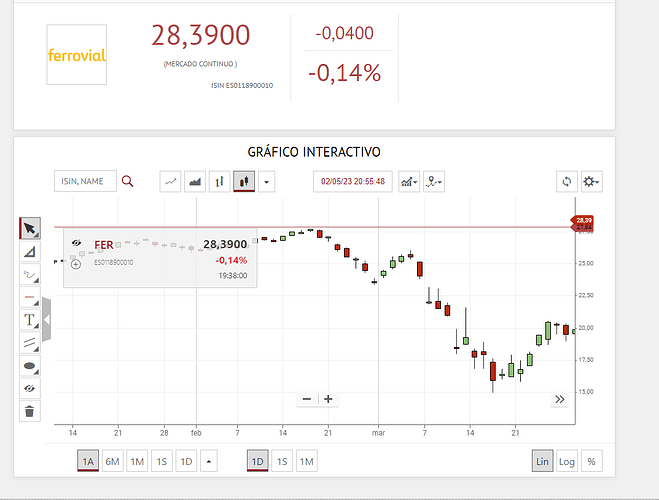Switch to Lin scale
659x500 pixels.
543,461
